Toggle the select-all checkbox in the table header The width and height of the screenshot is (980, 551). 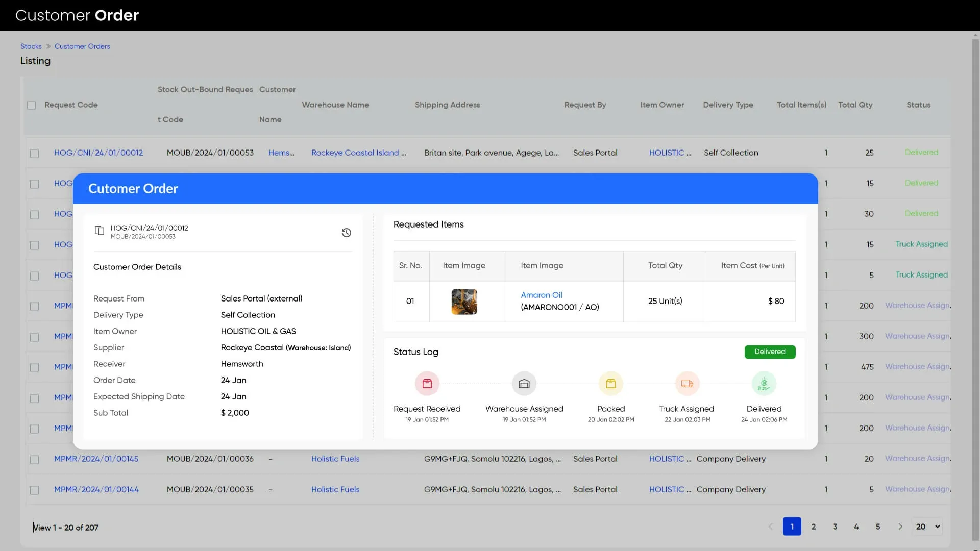pos(32,105)
